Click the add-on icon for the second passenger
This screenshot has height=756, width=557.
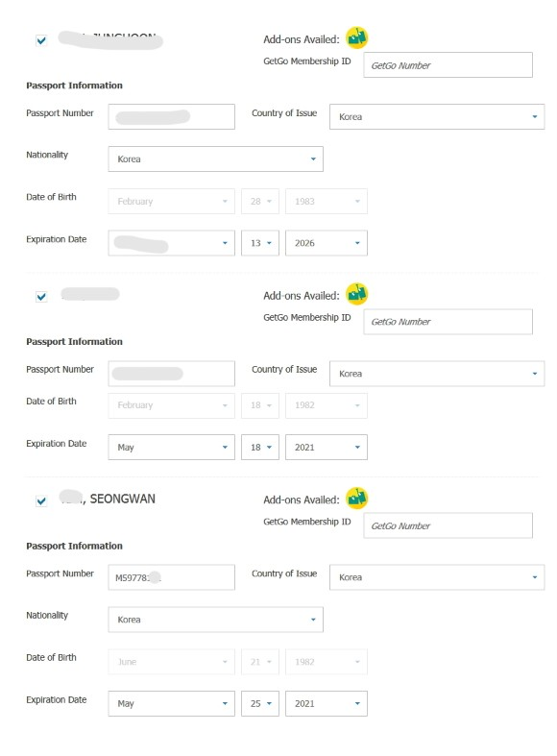tap(356, 294)
